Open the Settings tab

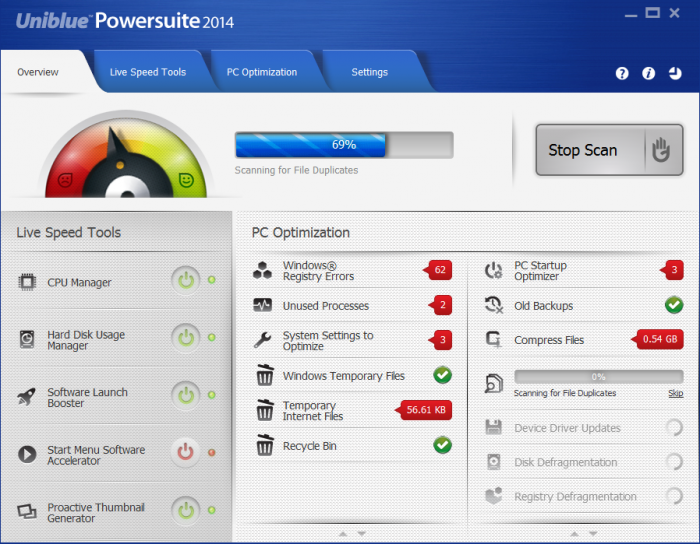click(x=370, y=72)
